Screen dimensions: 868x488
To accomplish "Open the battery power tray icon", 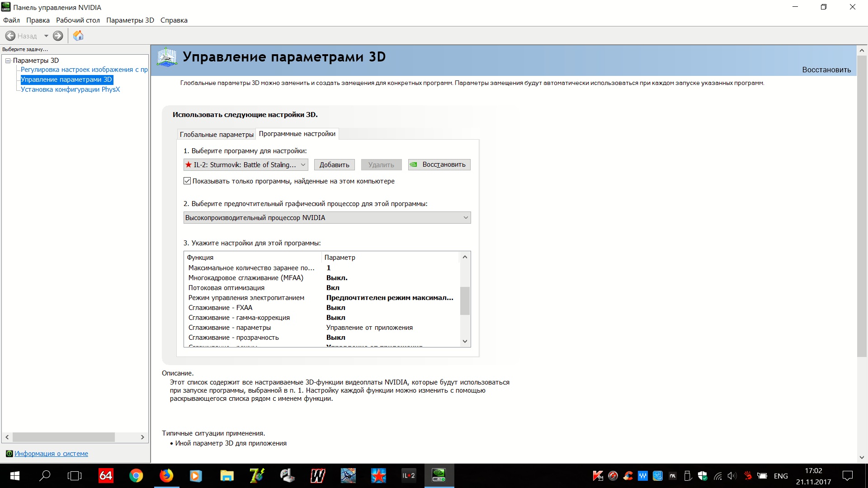I will [x=762, y=476].
